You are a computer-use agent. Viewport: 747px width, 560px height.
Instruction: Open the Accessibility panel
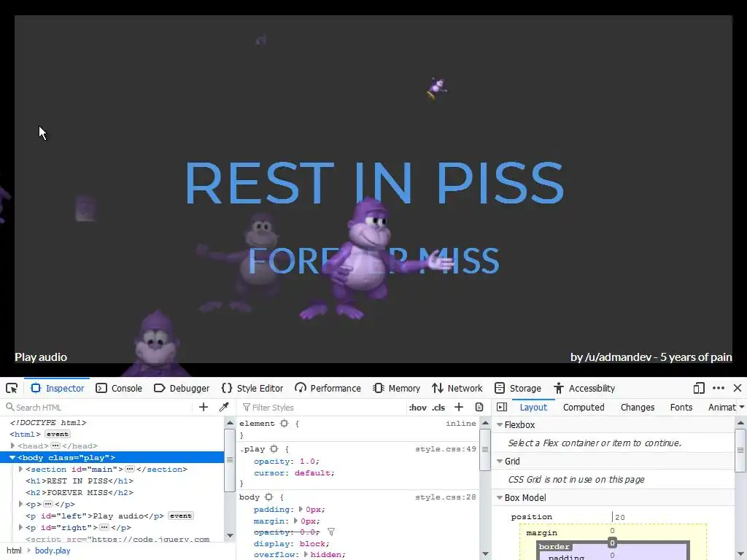tap(584, 388)
